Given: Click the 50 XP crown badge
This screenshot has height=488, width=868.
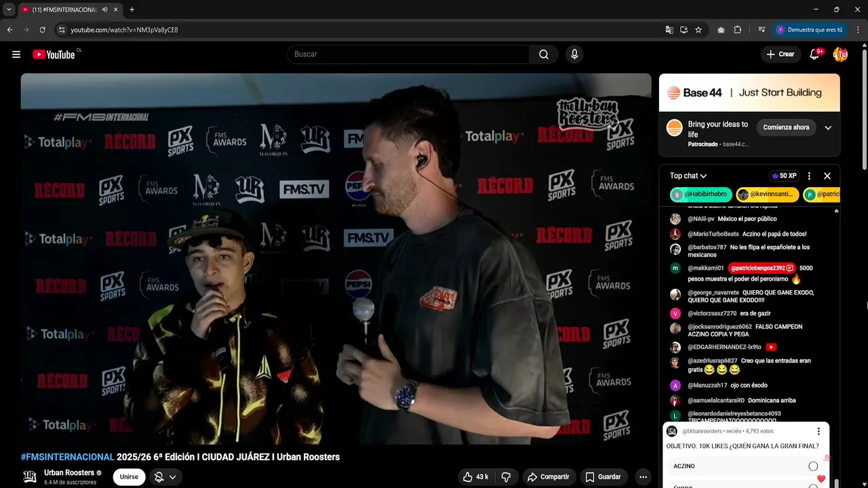Looking at the screenshot, I should pos(784,176).
